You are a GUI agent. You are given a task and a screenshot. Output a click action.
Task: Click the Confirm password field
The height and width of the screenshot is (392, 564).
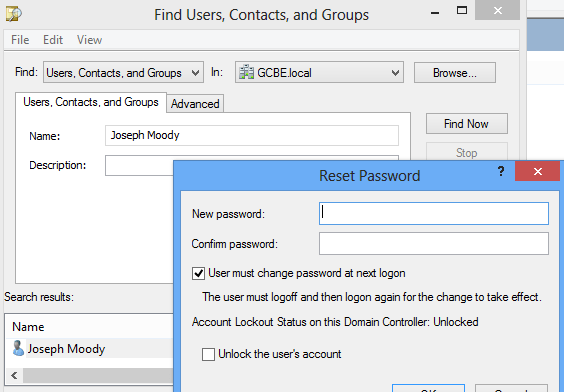pos(434,243)
